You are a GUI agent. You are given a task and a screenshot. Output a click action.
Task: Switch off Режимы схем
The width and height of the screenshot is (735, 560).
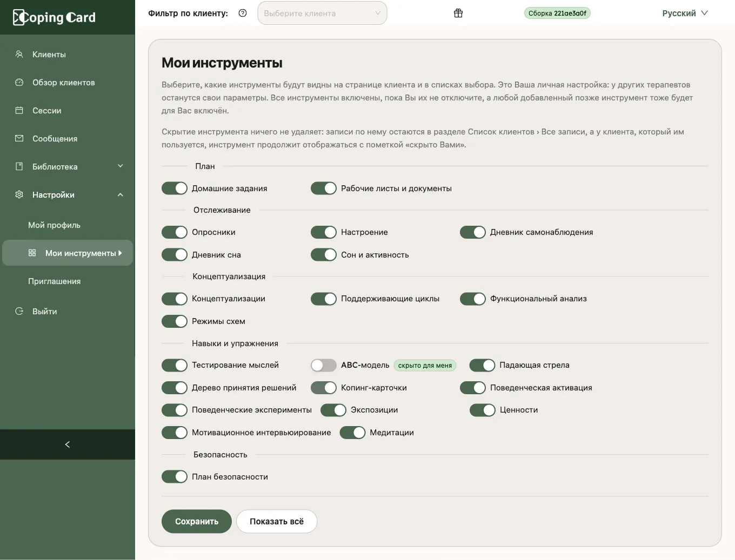tap(175, 321)
